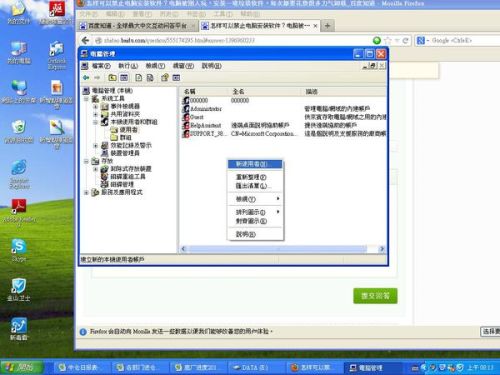
Task: Choose 新使用者 in the context menu
Action: pyautogui.click(x=255, y=164)
